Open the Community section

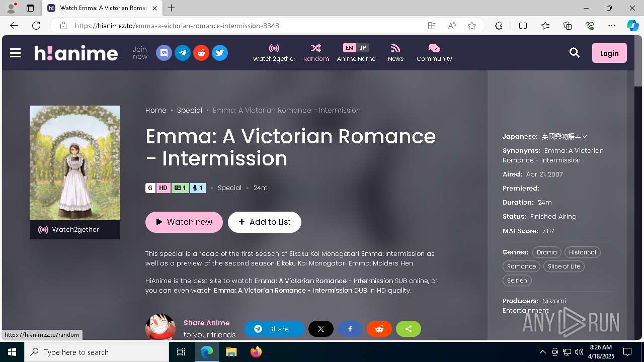434,53
